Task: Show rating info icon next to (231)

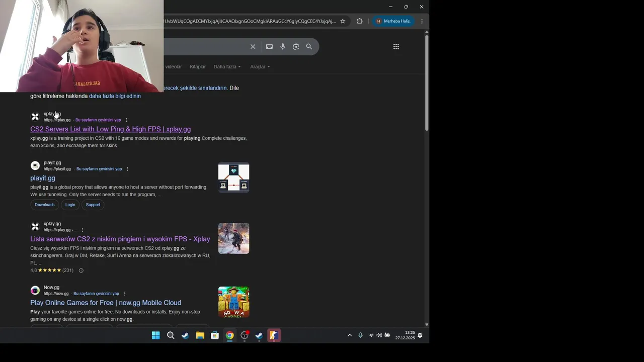Action: coord(81,270)
